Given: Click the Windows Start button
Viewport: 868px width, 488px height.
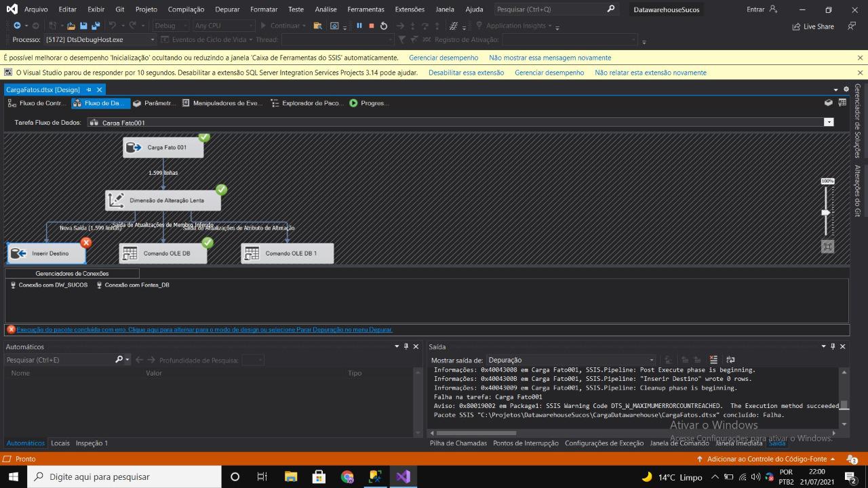Looking at the screenshot, I should pyautogui.click(x=13, y=476).
